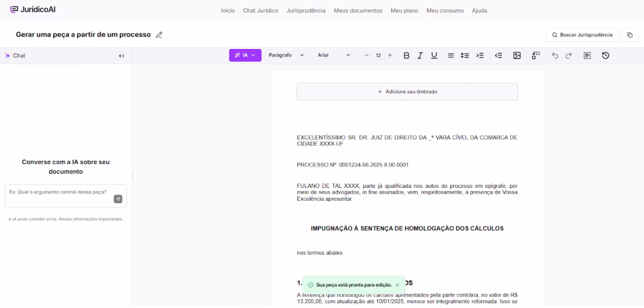Collapse the Chat panel with arrow icon
This screenshot has width=644, height=308.
coord(121,56)
